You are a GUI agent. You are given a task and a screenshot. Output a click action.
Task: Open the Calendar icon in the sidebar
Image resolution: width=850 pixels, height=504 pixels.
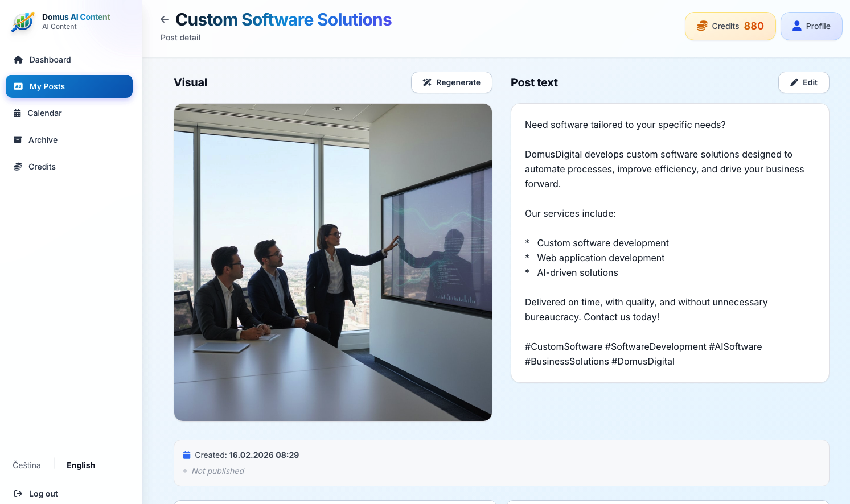(x=18, y=113)
